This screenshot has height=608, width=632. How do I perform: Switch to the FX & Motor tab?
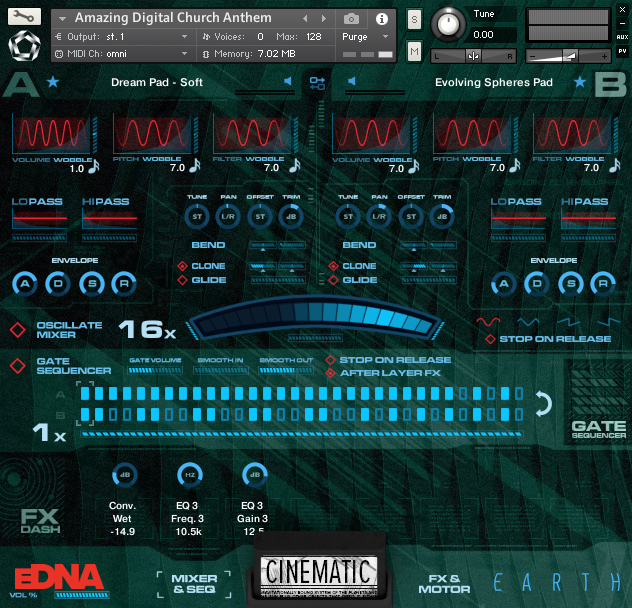coord(443,584)
